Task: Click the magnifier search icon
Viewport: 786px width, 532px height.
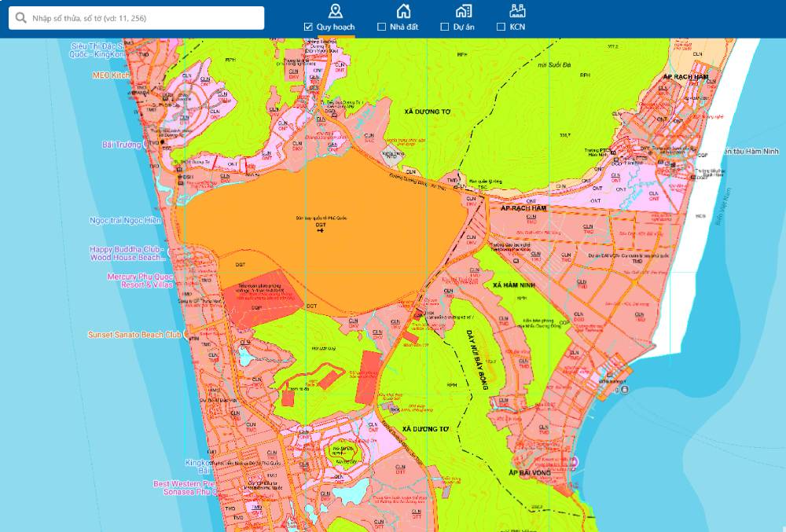Action: point(21,18)
